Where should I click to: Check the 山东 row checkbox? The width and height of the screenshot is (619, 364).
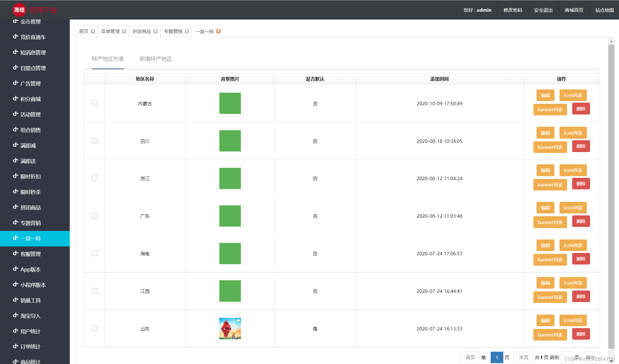94,328
